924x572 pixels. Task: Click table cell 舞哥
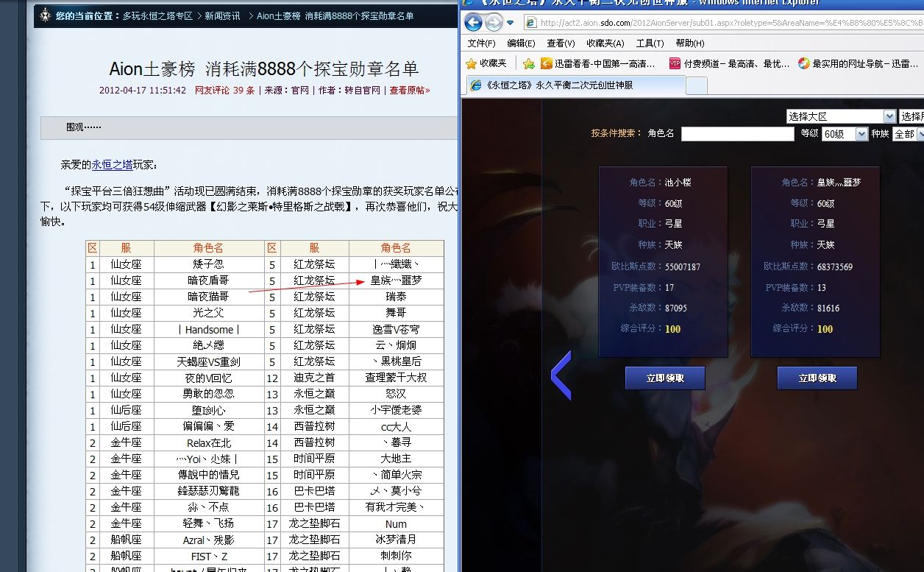coord(396,313)
